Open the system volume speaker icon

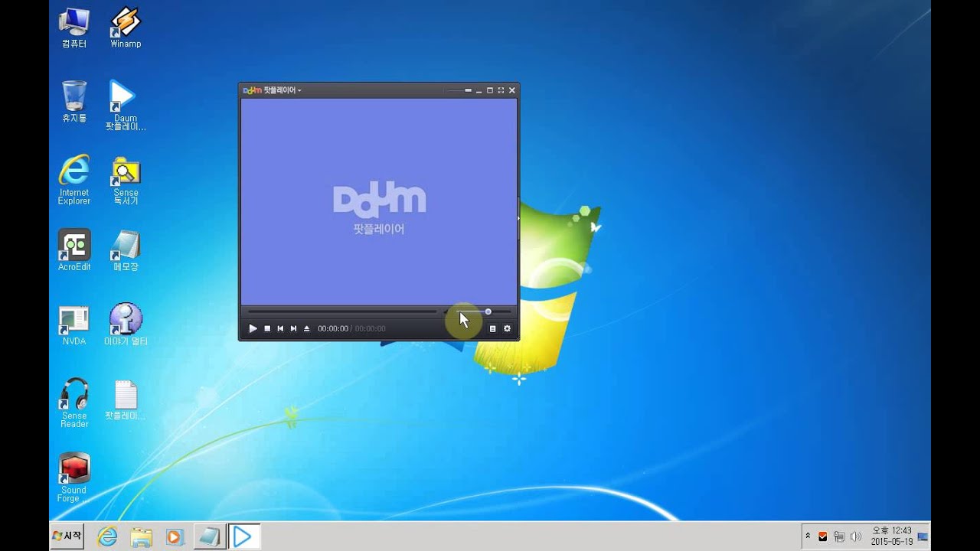[855, 537]
